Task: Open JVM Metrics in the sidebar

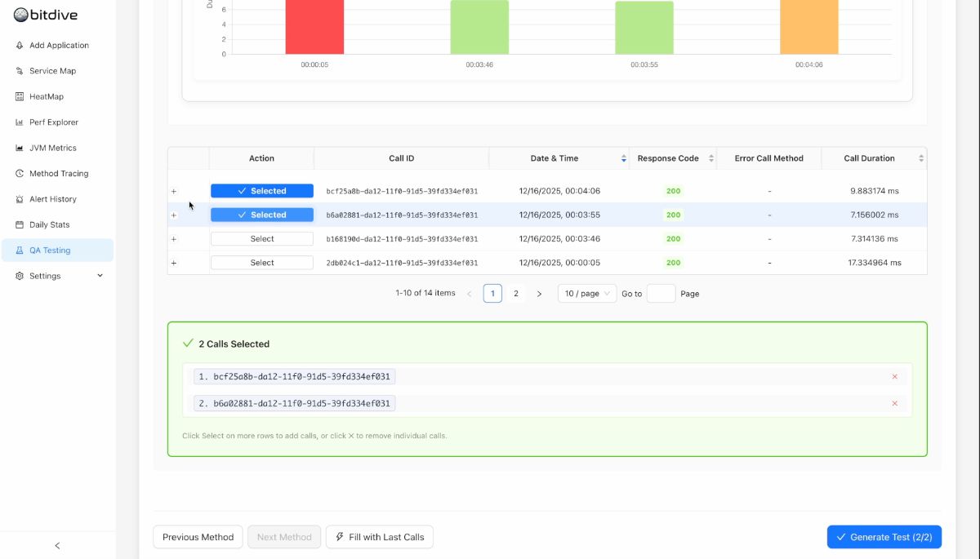Action: [52, 148]
